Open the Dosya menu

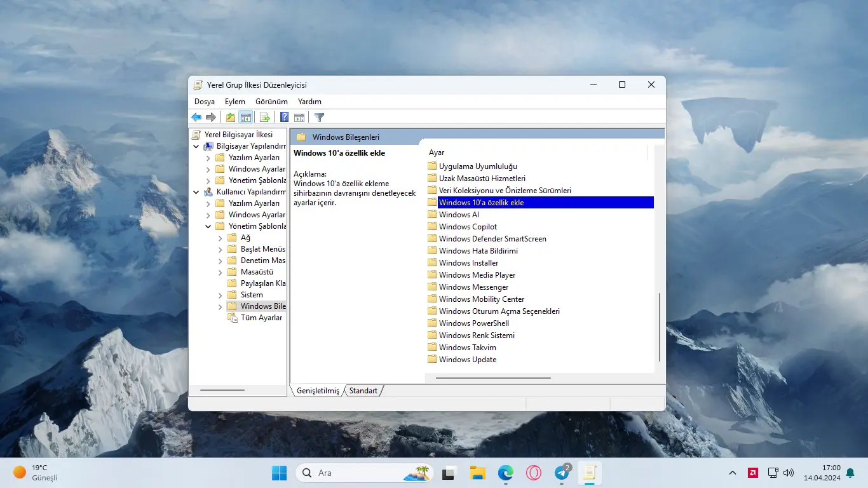(205, 102)
